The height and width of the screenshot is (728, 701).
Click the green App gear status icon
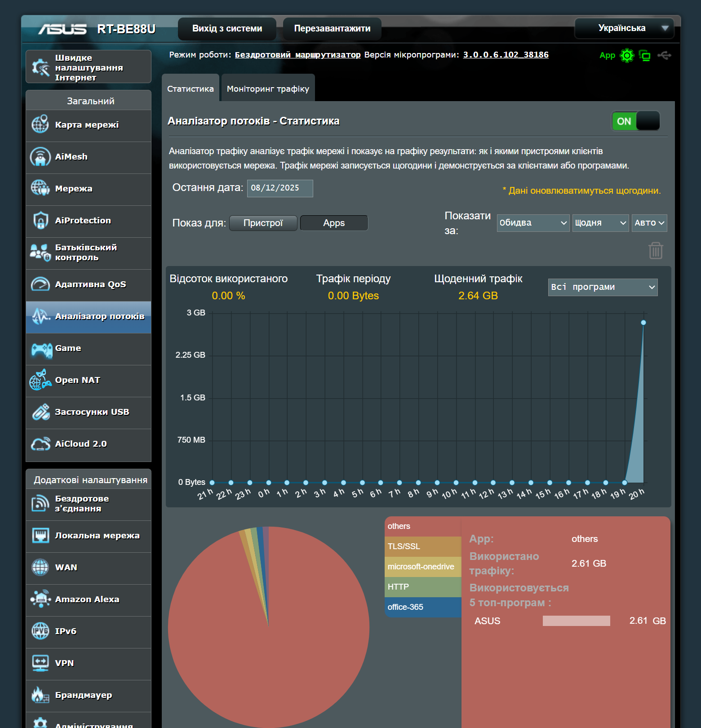click(x=627, y=55)
